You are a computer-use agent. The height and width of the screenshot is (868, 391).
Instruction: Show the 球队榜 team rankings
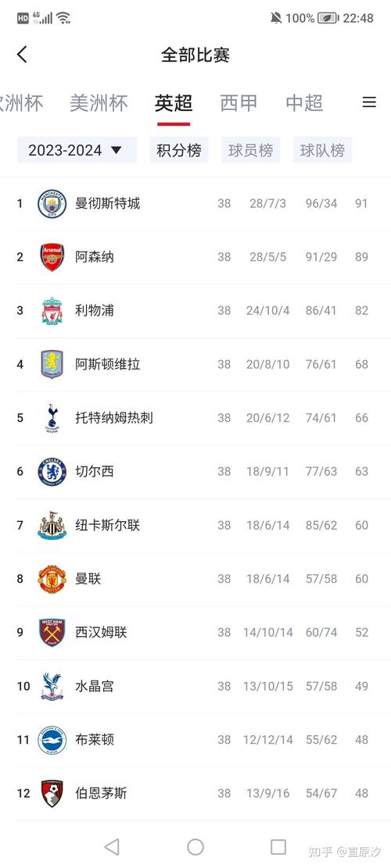322,150
